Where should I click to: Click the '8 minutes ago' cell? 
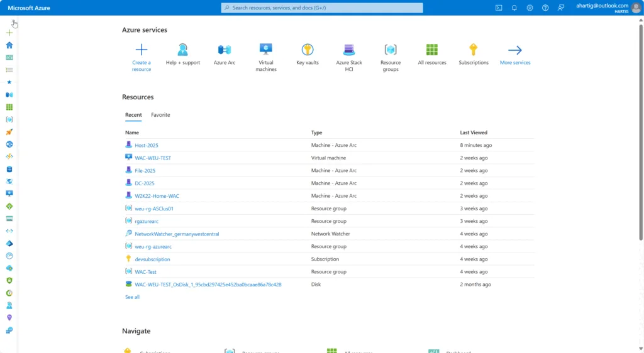tap(475, 145)
